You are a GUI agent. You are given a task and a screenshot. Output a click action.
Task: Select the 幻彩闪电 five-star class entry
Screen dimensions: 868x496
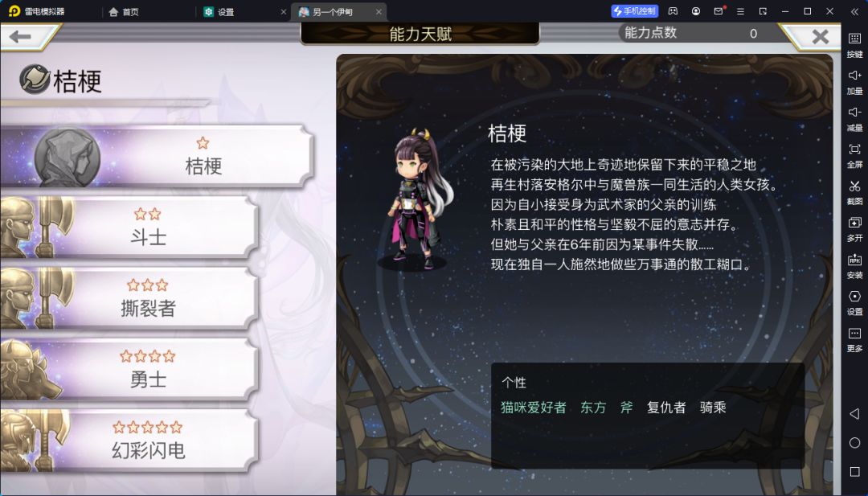pyautogui.click(x=129, y=440)
